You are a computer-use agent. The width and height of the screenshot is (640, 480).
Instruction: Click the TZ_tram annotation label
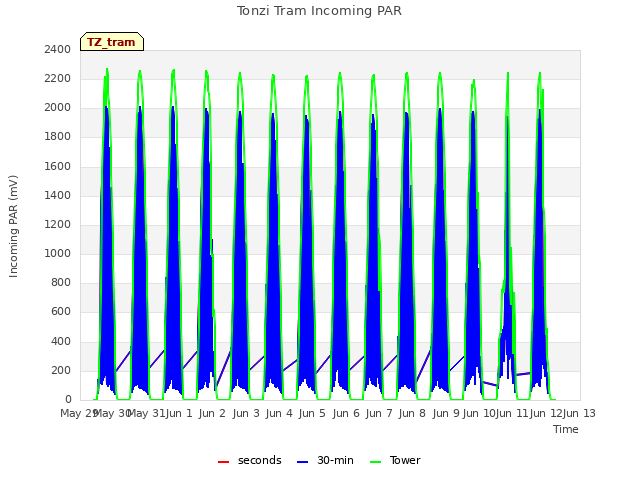coord(112,42)
